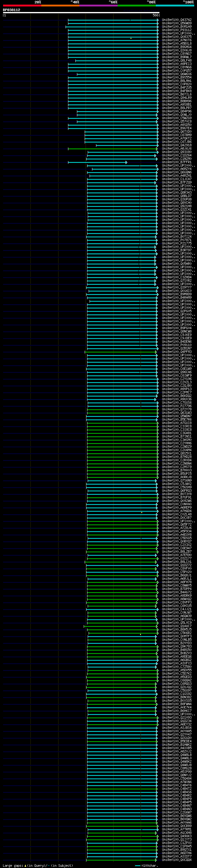Screen dimensions: 197x868
Task: Click the purple ~60% segment of the color scale
Action: (x=98, y=6)
